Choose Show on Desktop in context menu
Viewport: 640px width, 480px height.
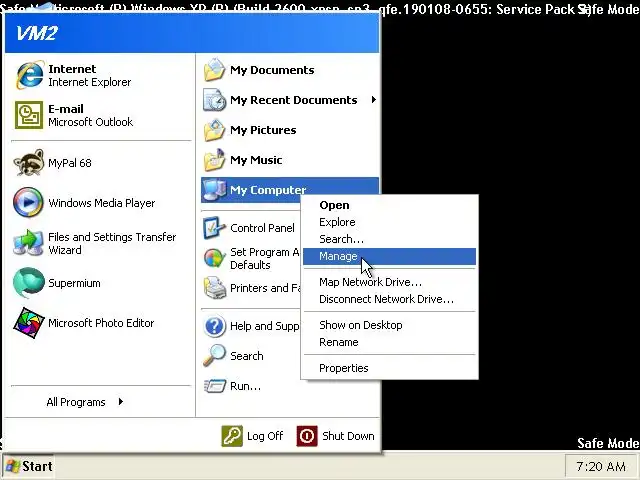click(x=389, y=325)
